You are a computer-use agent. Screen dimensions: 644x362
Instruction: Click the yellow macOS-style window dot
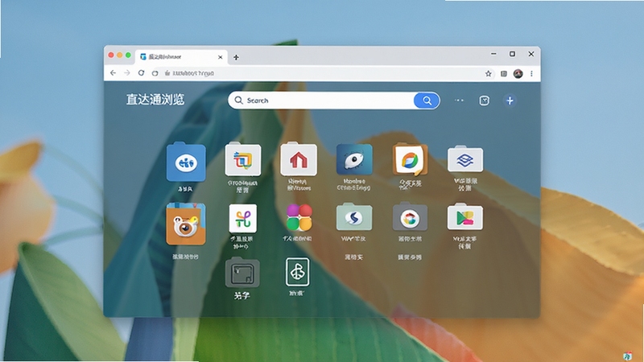click(119, 55)
